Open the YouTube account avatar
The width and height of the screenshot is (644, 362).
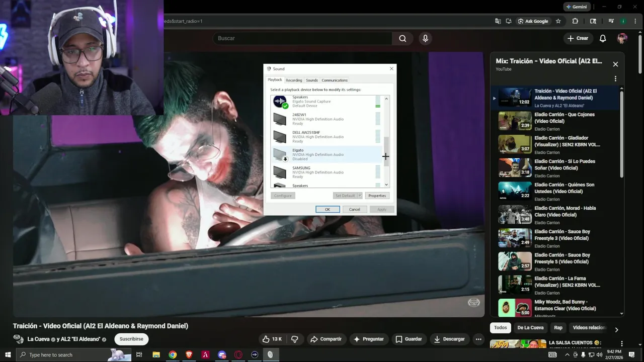click(622, 38)
